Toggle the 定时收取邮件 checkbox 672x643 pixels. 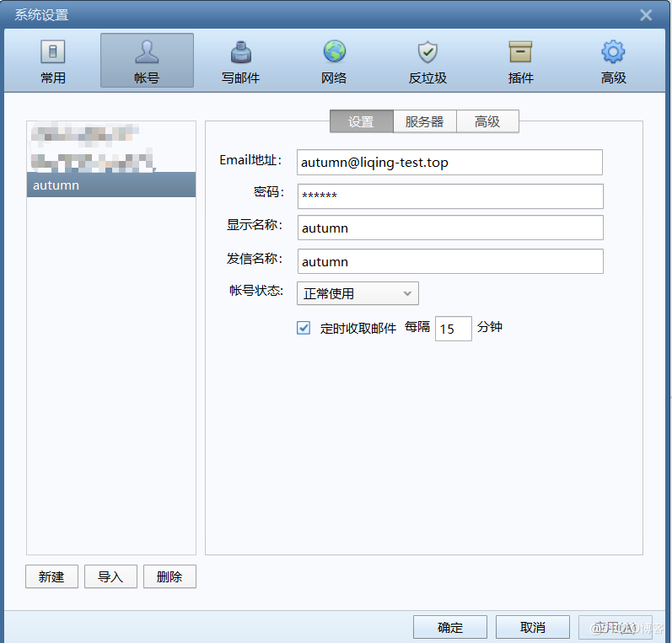pos(304,328)
